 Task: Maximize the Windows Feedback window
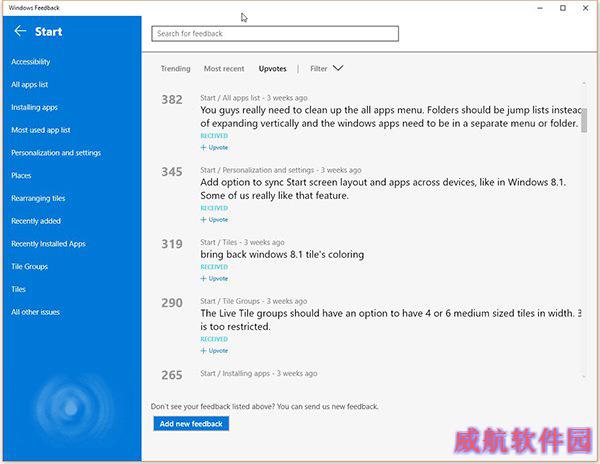[563, 8]
